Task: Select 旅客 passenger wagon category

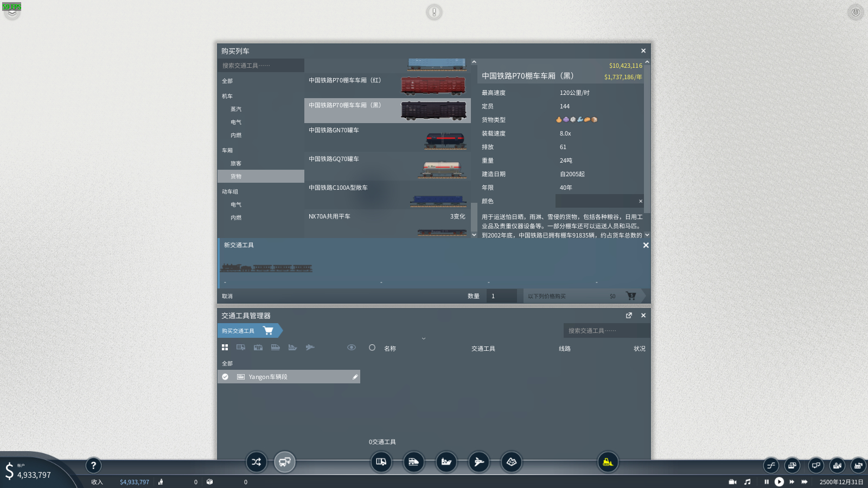Action: coord(236,163)
